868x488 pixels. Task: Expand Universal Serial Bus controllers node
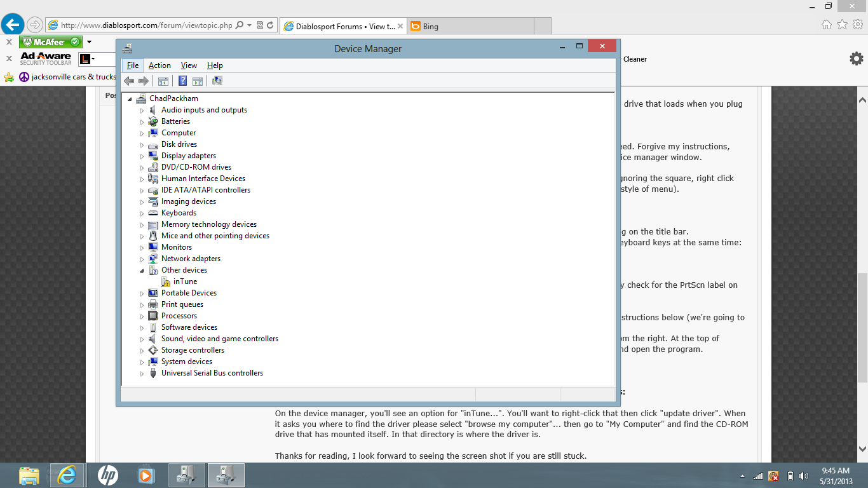142,374
